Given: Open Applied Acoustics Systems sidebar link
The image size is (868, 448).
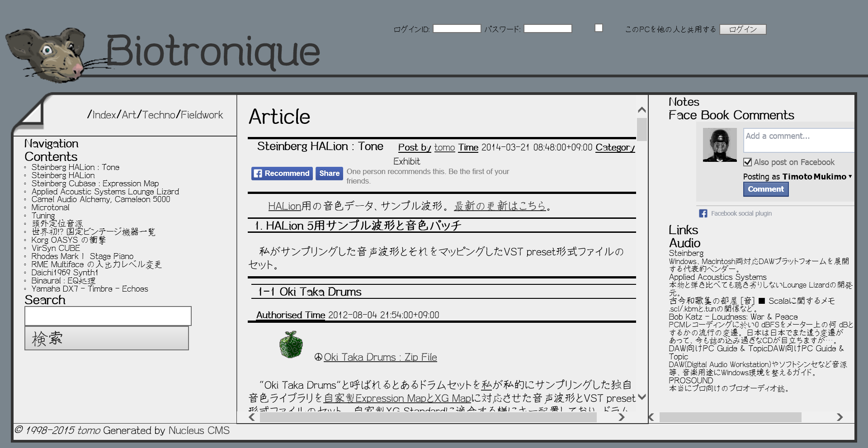Looking at the screenshot, I should [x=718, y=277].
